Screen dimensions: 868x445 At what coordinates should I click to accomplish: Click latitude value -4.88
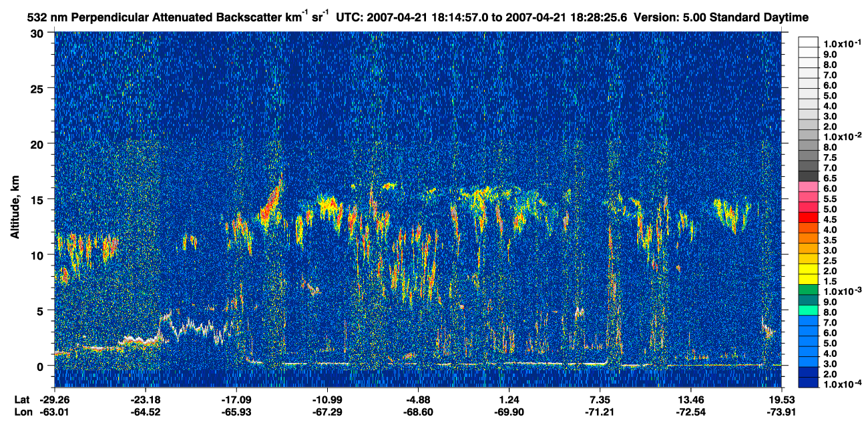tap(418, 400)
